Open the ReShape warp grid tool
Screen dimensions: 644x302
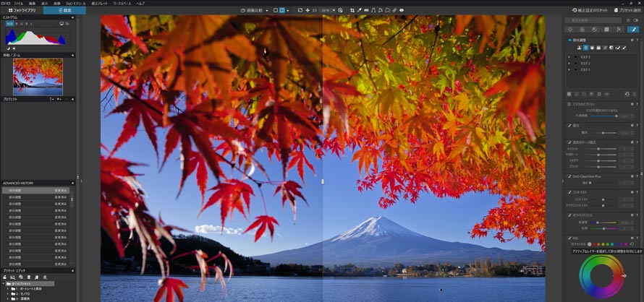coord(387,10)
